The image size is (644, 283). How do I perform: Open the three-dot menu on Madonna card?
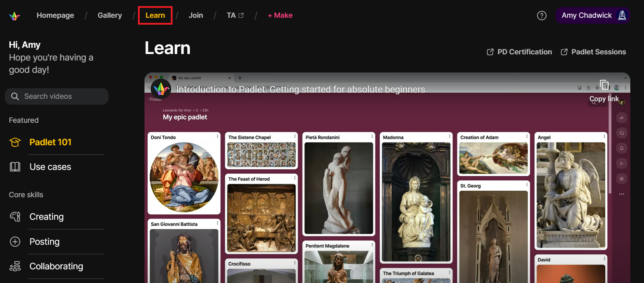point(450,136)
